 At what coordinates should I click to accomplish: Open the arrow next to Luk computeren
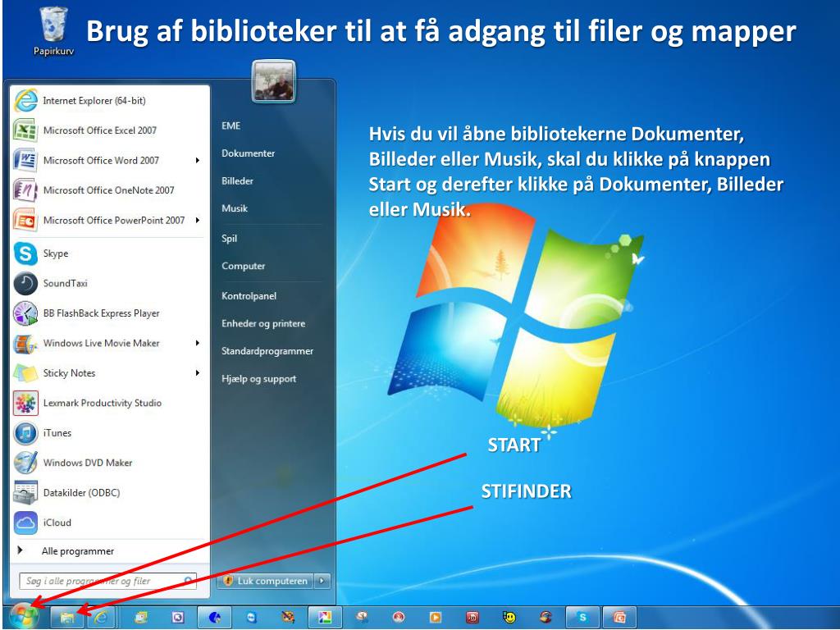(322, 581)
